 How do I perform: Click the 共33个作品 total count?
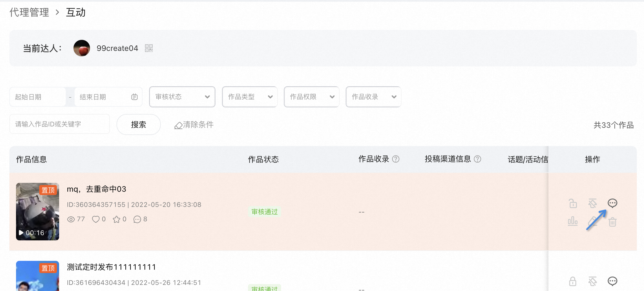coord(614,125)
